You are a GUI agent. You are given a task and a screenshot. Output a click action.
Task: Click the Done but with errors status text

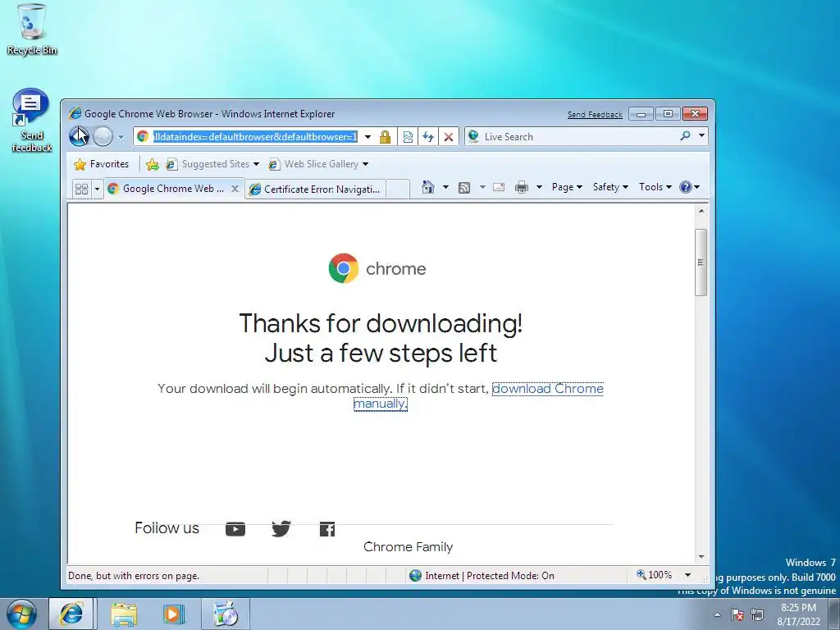[134, 576]
